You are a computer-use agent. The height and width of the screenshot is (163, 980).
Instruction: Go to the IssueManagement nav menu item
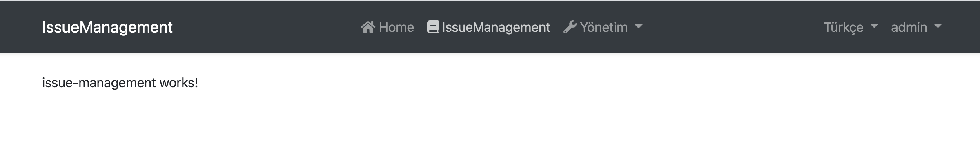(496, 27)
